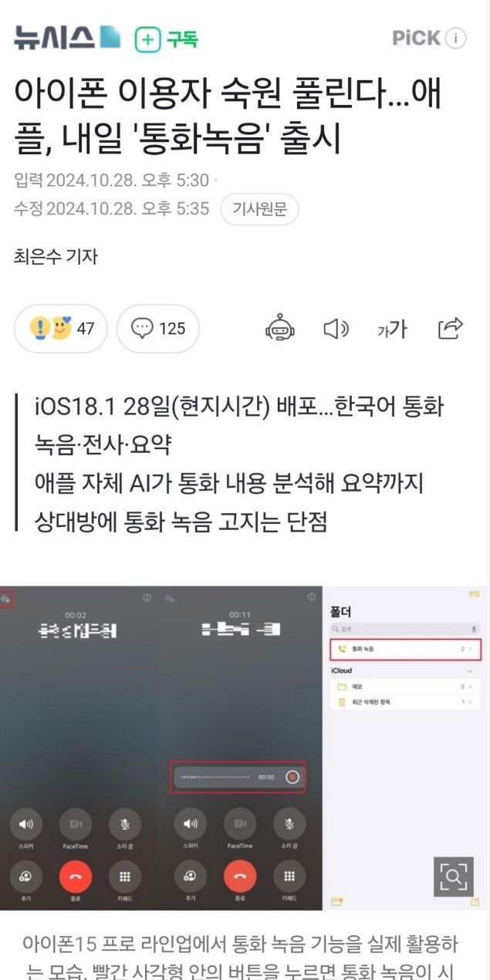Change font size with 가가 icon
The width and height of the screenshot is (490, 980).
pos(392,329)
